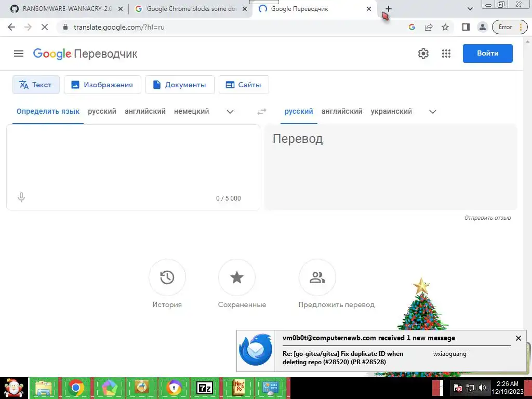Choose немецкий as source language
The height and width of the screenshot is (399, 532).
coord(191,111)
